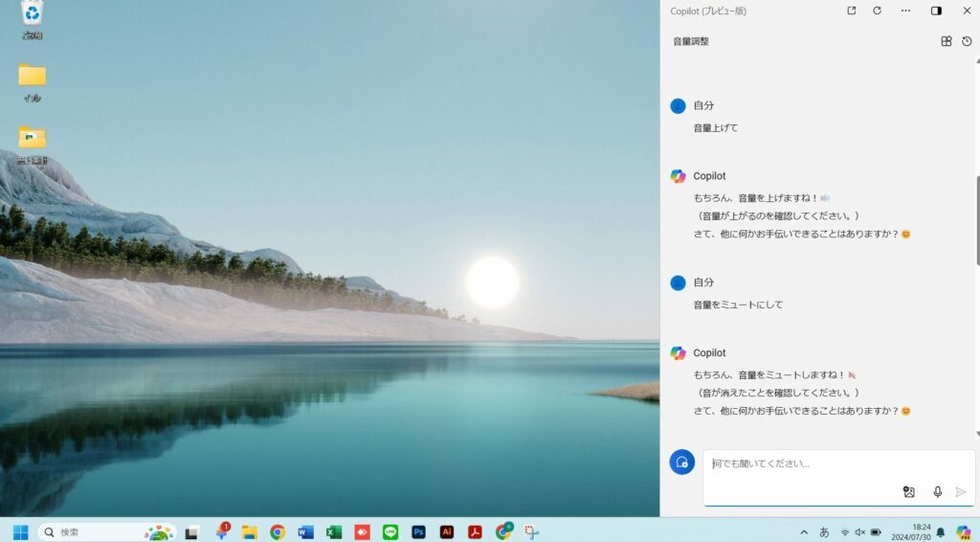Expand the hidden system tray icons

[x=804, y=531]
